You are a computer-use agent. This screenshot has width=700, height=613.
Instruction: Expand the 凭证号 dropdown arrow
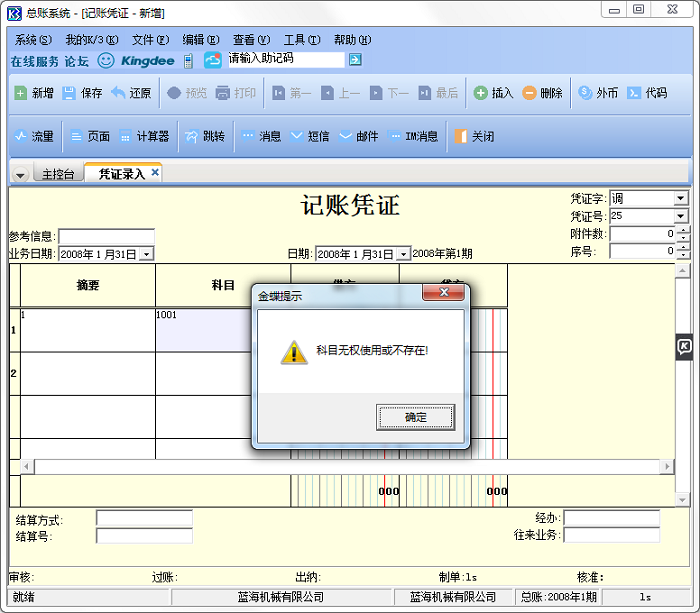pyautogui.click(x=681, y=216)
